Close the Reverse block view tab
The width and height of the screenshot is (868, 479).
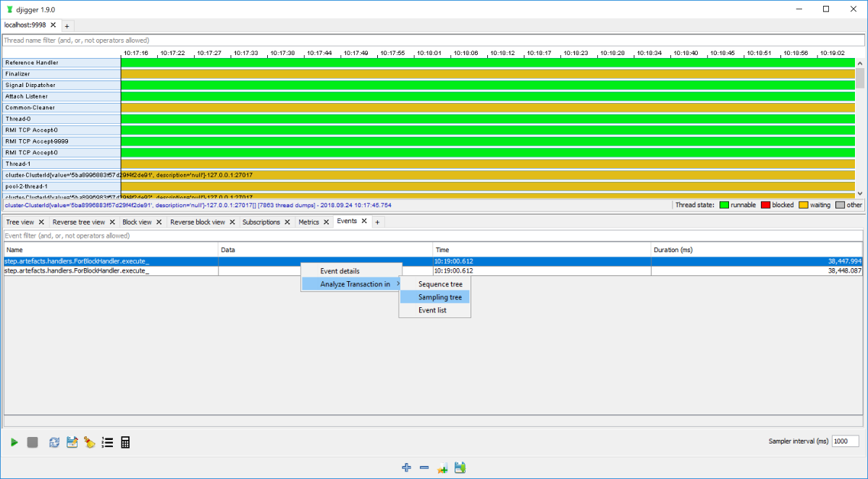(x=232, y=222)
